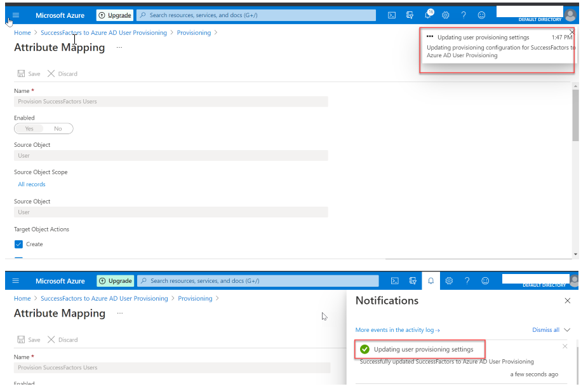Focus search box in top portal header
This screenshot has height=391, width=588.
click(x=256, y=15)
